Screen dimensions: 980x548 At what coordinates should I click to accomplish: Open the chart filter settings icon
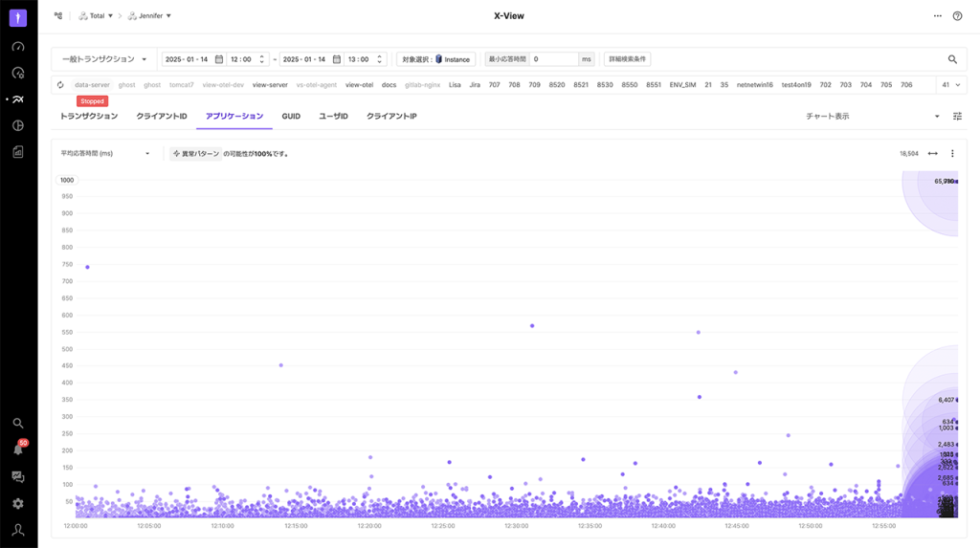click(957, 117)
